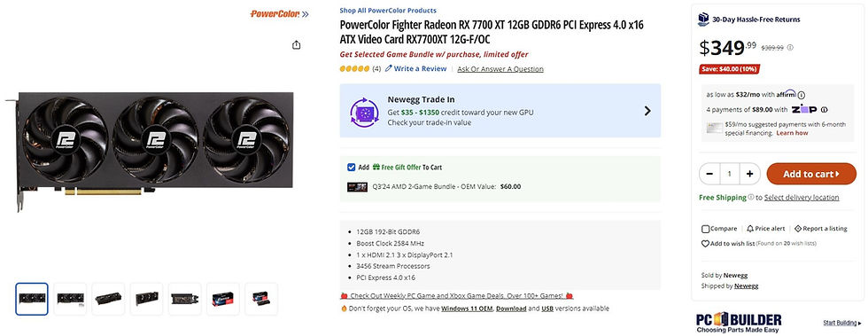Click info icon next to Free Shipping
This screenshot has width=868, height=336.
click(x=751, y=197)
